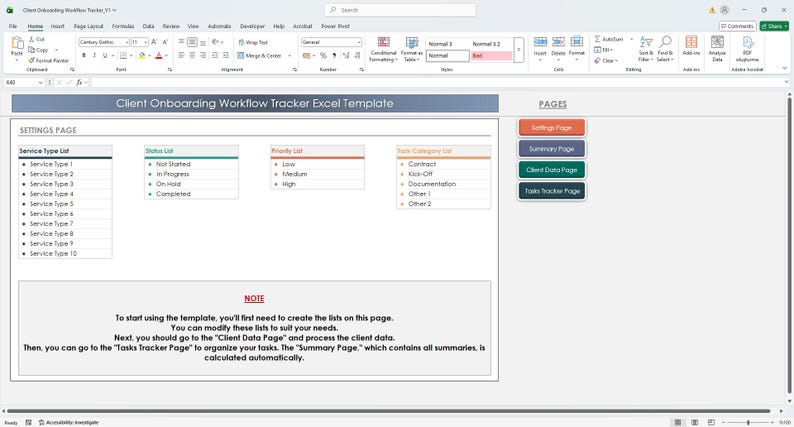Click the Comments button

[737, 26]
